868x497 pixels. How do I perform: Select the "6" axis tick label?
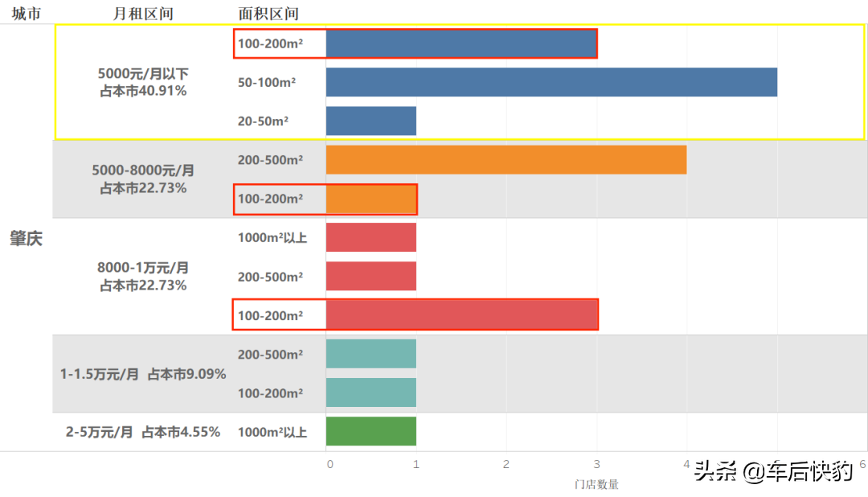(x=862, y=464)
